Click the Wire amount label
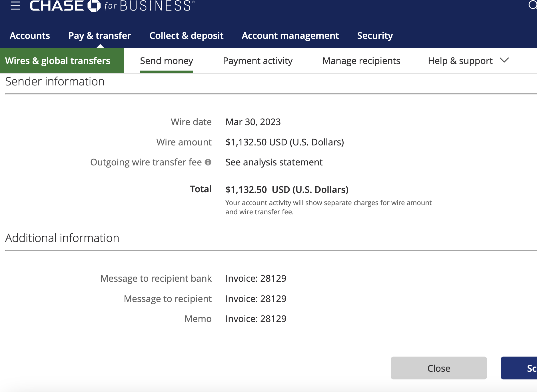The image size is (537, 392). [184, 142]
